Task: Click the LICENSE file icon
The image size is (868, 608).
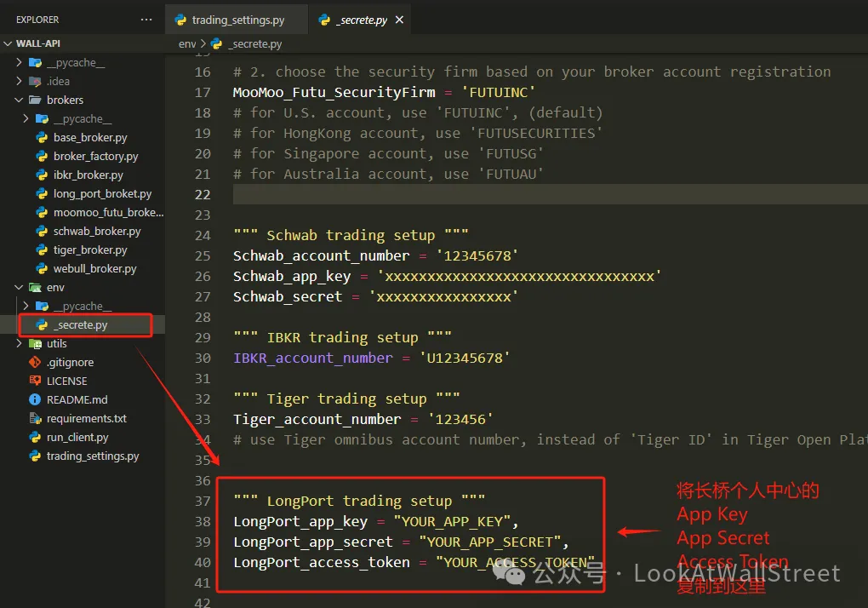Action: point(35,381)
